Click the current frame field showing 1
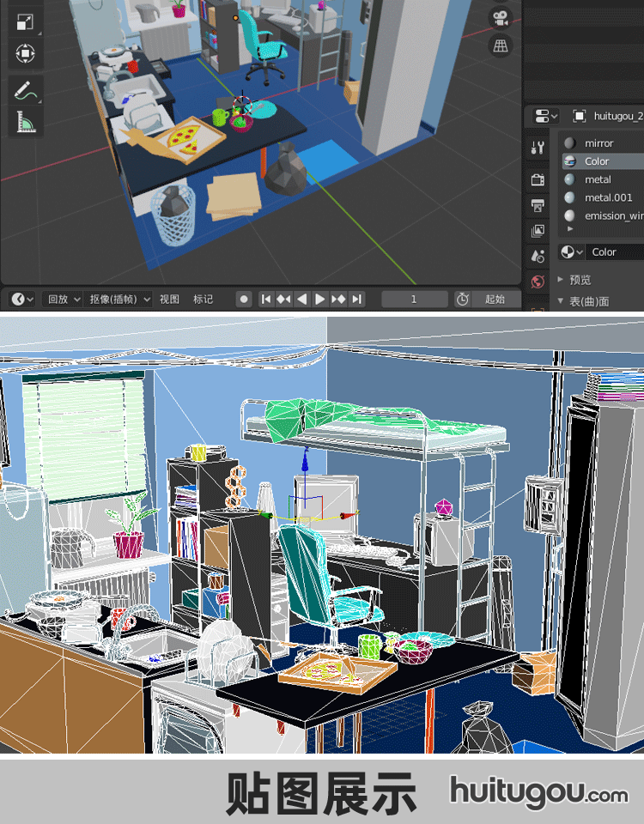Viewport: 644px width, 824px height. click(x=414, y=299)
